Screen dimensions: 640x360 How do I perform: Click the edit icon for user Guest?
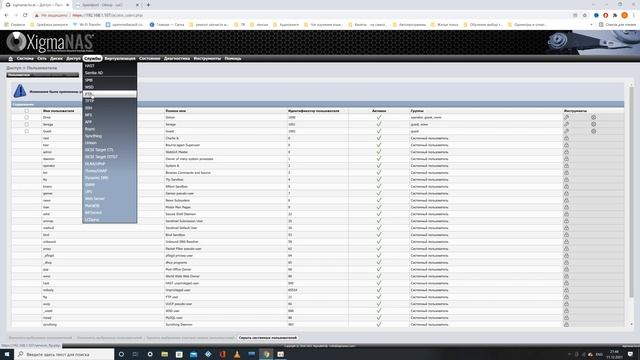pos(567,131)
